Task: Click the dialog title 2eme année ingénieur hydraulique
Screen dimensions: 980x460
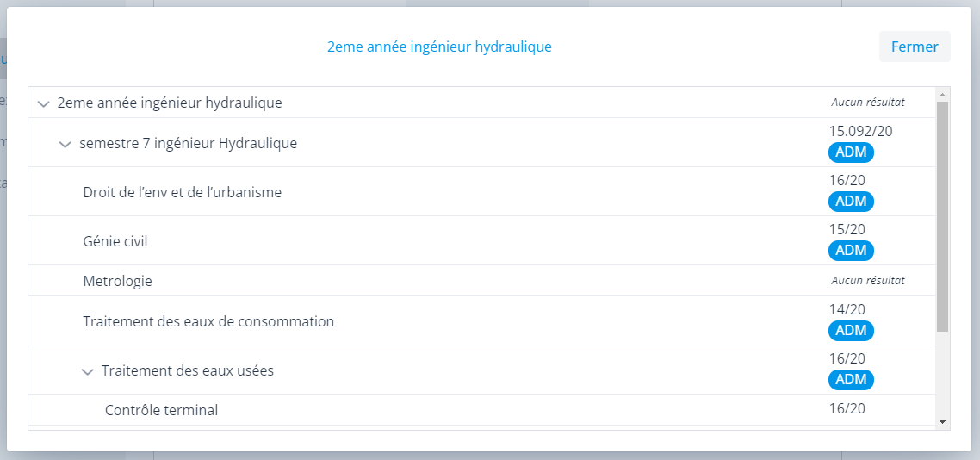Action: pyautogui.click(x=439, y=47)
